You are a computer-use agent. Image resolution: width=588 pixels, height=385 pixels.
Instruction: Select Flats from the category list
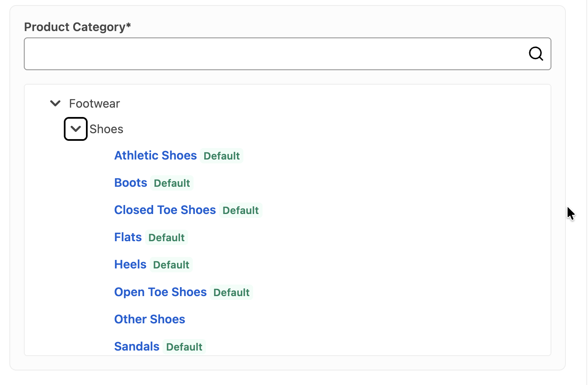tap(128, 237)
